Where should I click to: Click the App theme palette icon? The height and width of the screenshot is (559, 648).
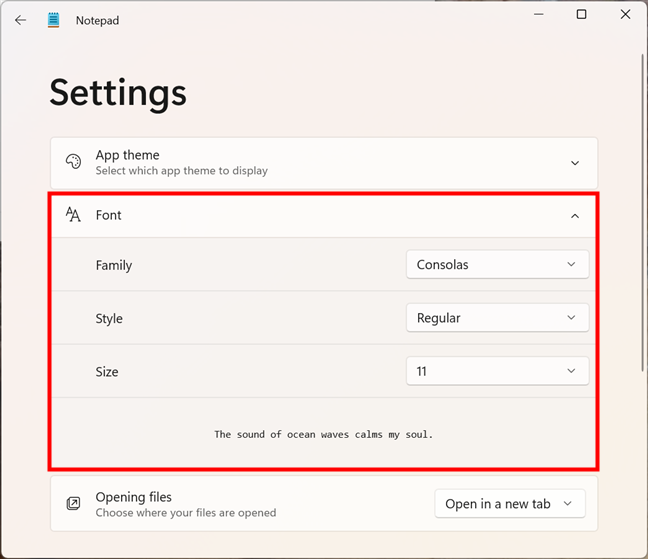click(73, 162)
